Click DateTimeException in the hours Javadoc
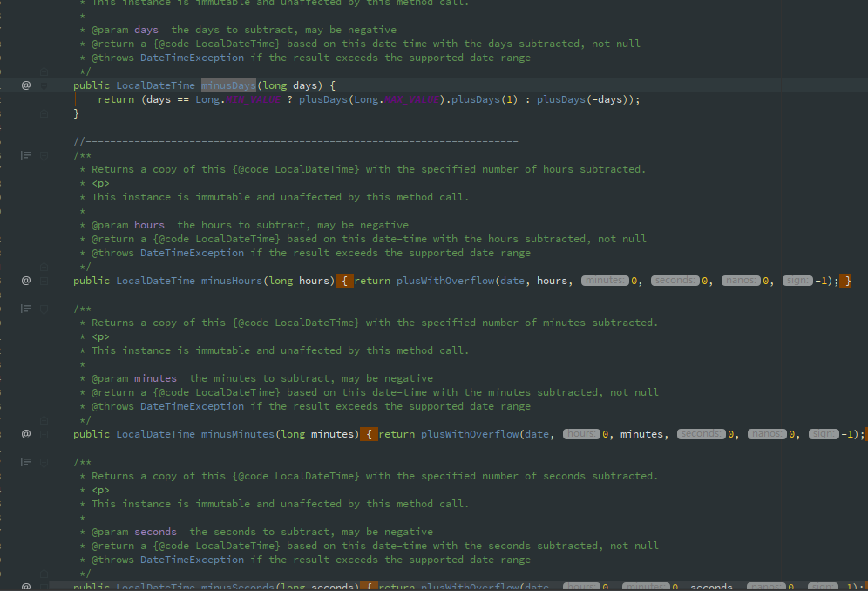This screenshot has width=868, height=591. click(x=192, y=253)
